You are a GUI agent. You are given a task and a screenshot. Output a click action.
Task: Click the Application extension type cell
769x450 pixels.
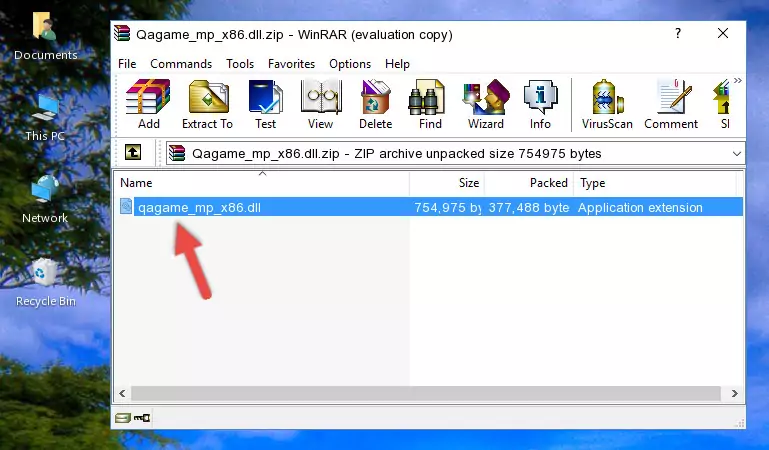(x=640, y=207)
